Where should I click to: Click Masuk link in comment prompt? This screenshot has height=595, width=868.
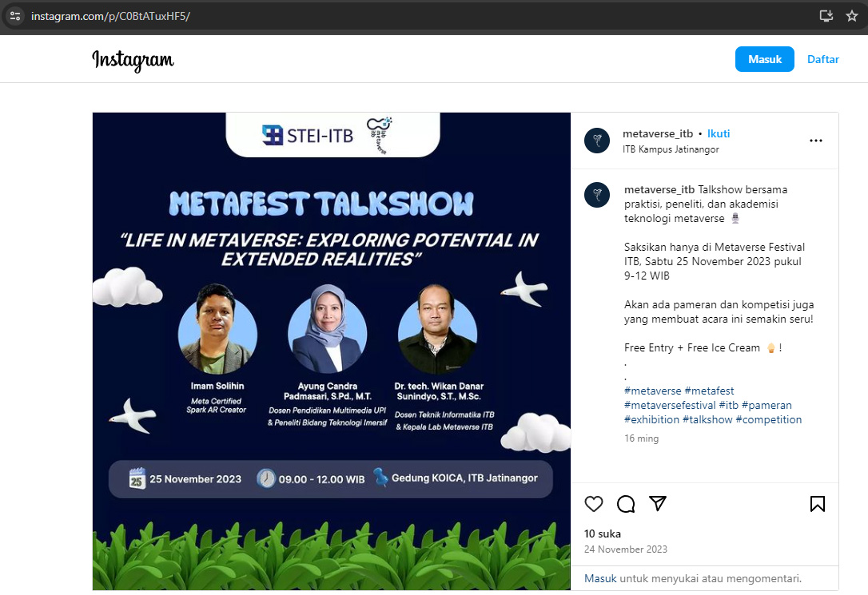(x=600, y=578)
